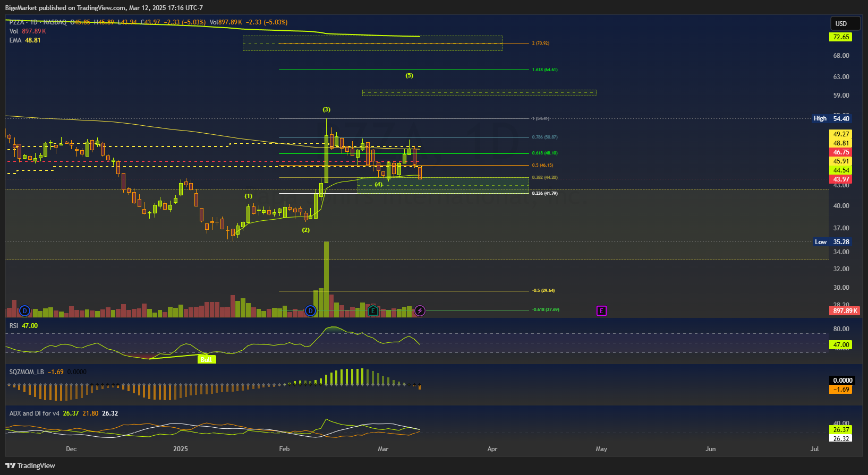Click the Fib -0.5 (29.64) level label
The height and width of the screenshot is (475, 868).
[544, 290]
